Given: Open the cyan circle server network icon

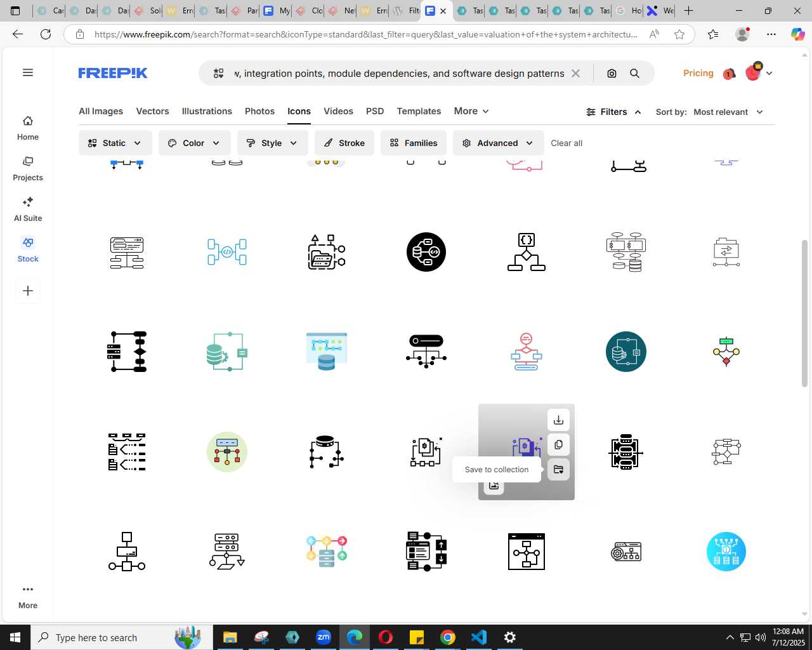Looking at the screenshot, I should [726, 552].
